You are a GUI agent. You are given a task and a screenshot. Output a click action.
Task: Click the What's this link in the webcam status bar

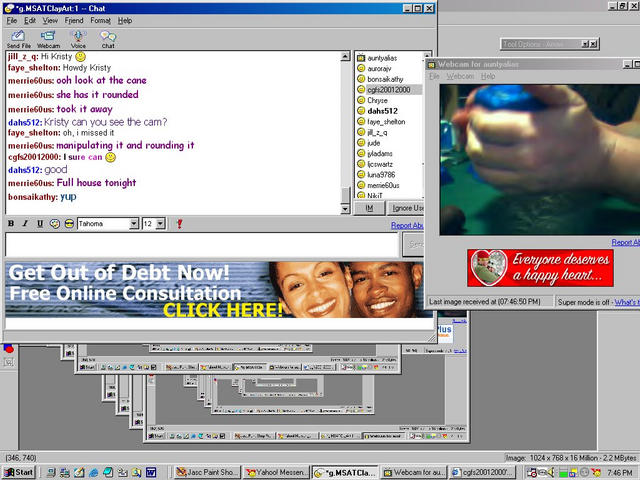coord(627,302)
